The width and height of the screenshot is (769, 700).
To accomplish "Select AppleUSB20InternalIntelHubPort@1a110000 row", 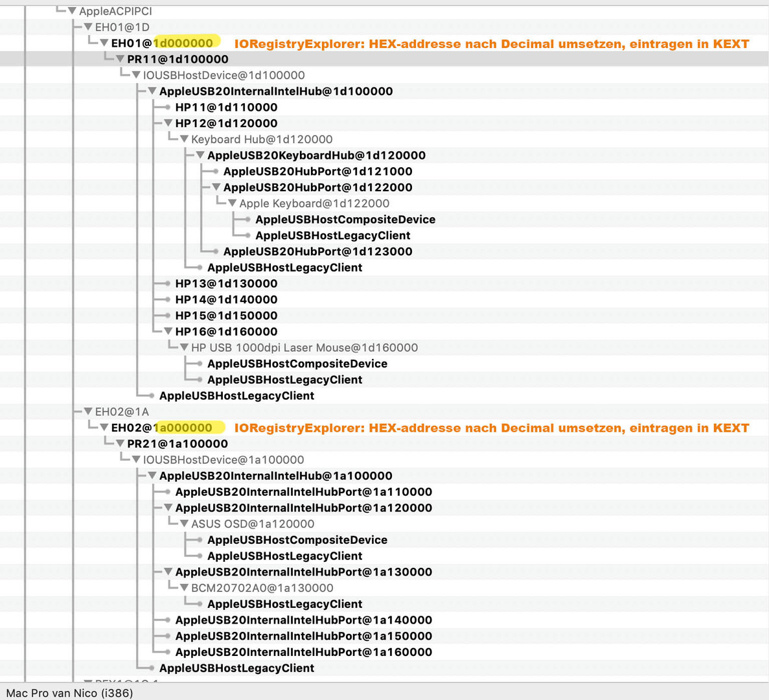I will (304, 491).
